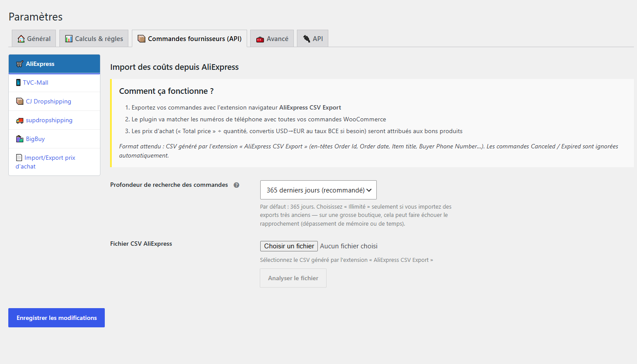Click the document icon beside Import/Export prix d'achat

(x=19, y=158)
